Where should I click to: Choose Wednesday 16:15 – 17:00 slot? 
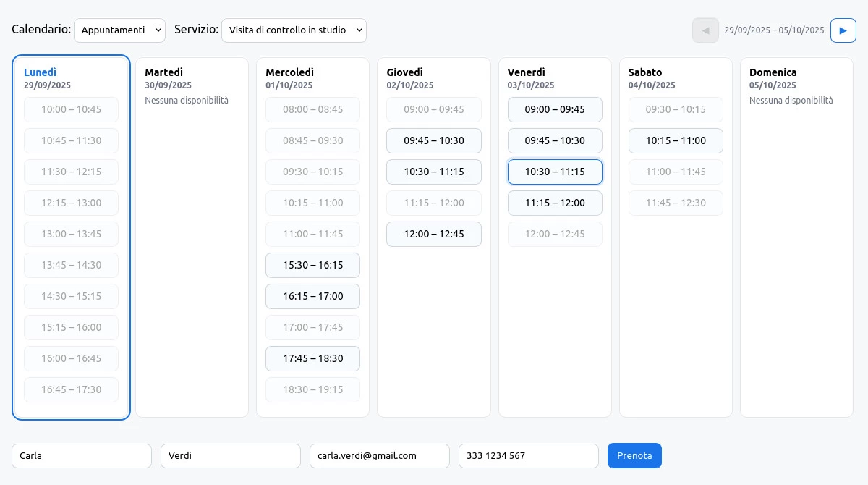(312, 297)
